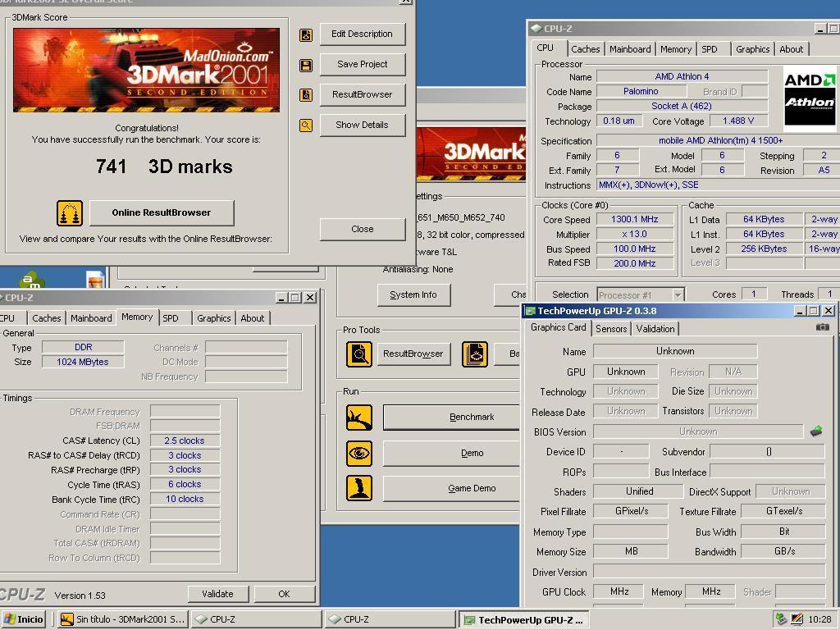
Task: Click the GPU-Z Driver Version field
Action: click(709, 572)
